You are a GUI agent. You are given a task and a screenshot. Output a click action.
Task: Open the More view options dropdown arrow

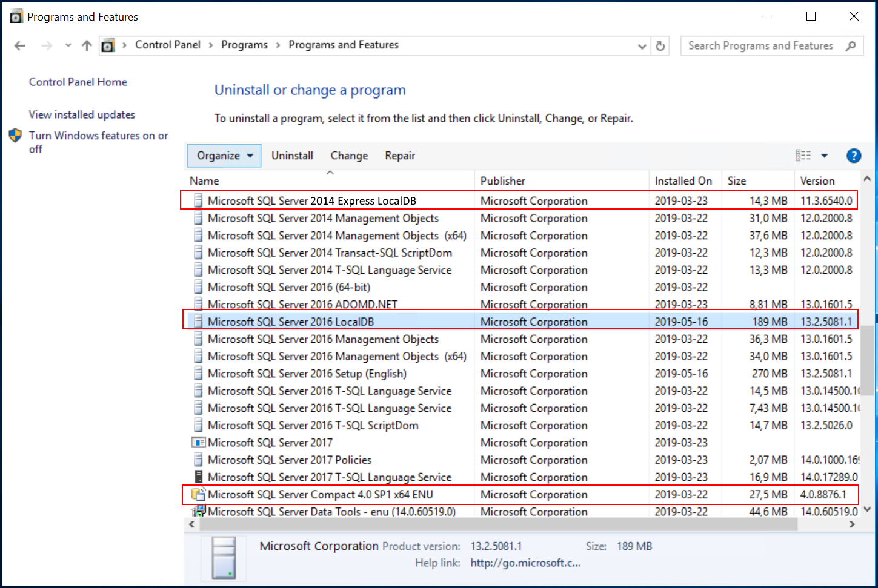(824, 156)
